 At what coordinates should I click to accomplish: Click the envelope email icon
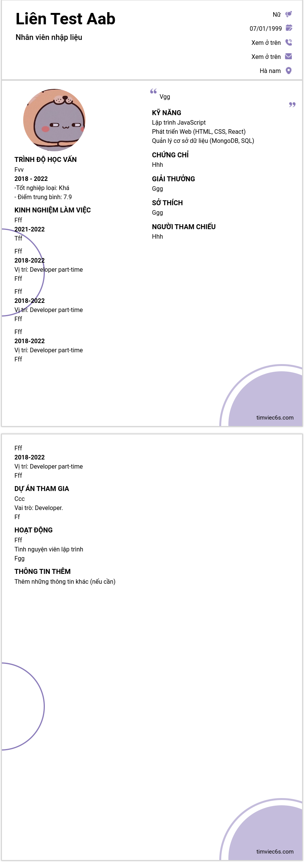click(x=288, y=56)
